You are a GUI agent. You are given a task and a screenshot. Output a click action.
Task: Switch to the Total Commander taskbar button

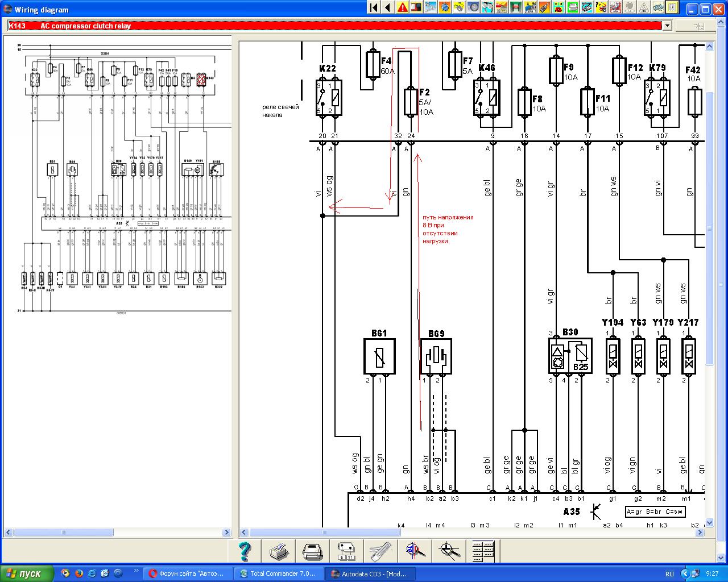(279, 573)
